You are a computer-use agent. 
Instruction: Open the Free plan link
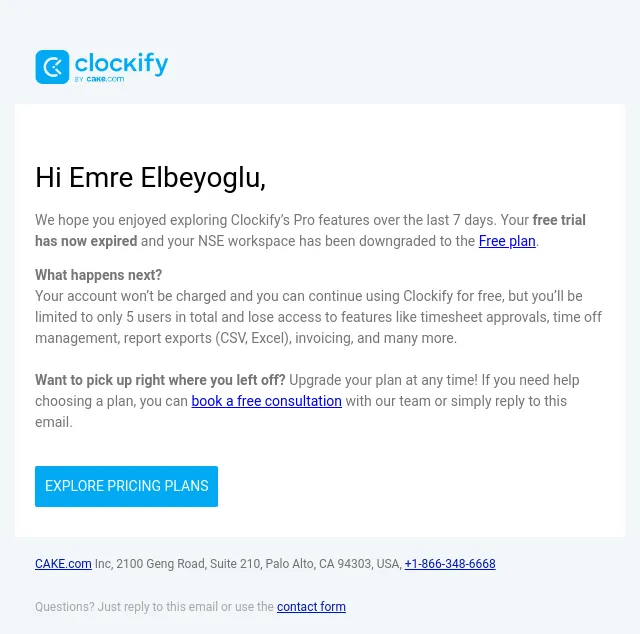click(x=507, y=241)
